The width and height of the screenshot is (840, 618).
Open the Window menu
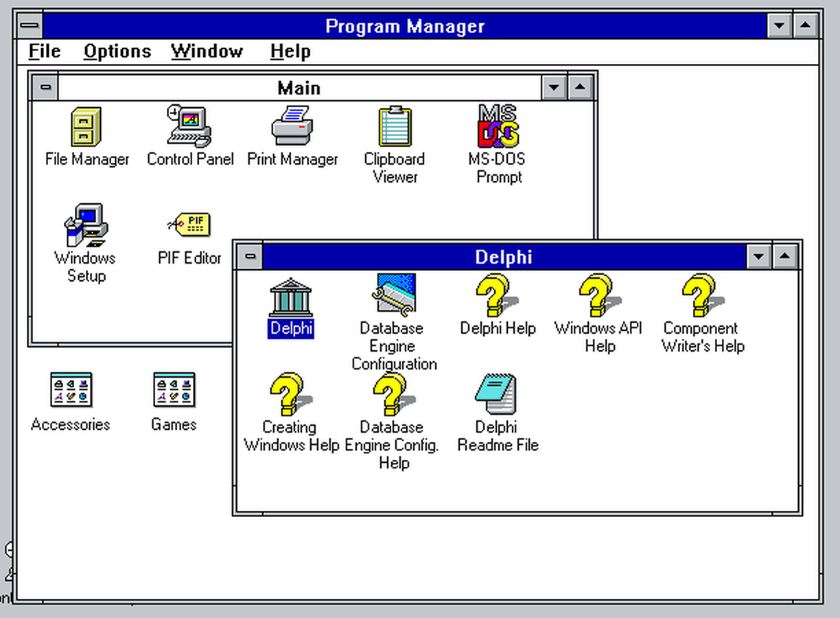[207, 51]
